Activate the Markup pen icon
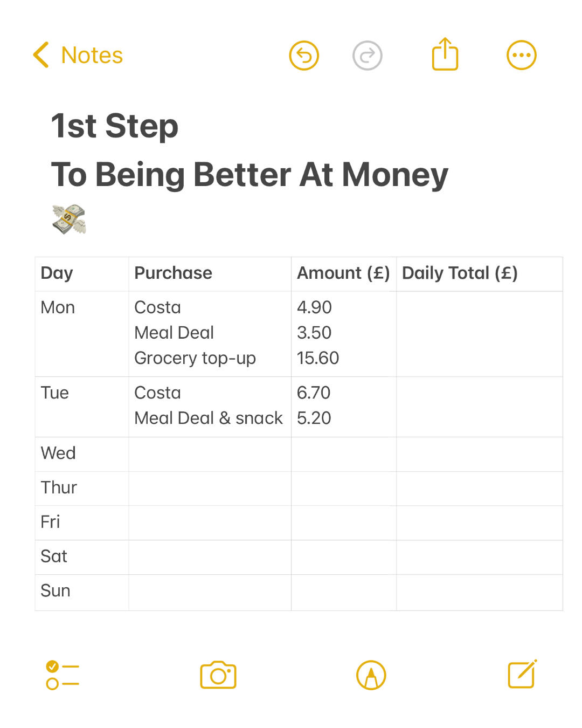The image size is (582, 728). pyautogui.click(x=371, y=675)
